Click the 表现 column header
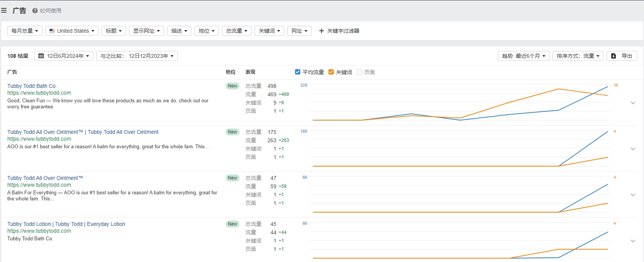The image size is (644, 262). [x=250, y=72]
